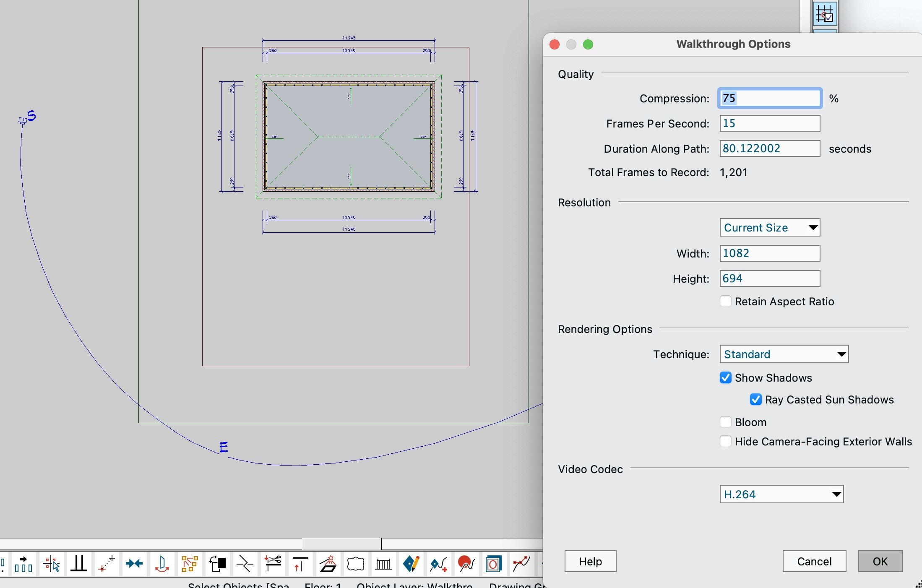
Task: Expand the Technique Standard dropdown
Action: coord(784,354)
